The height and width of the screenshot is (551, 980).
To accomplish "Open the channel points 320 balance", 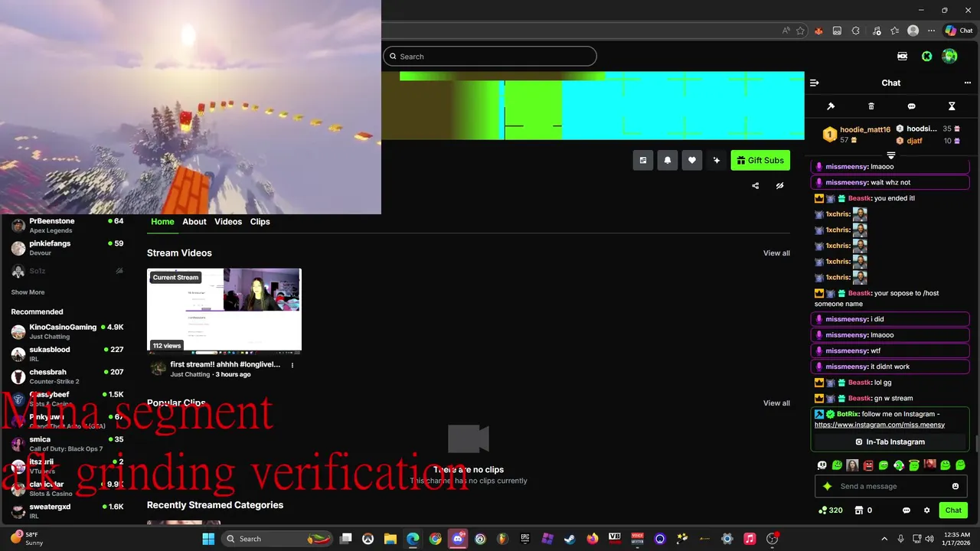I will coord(831,510).
